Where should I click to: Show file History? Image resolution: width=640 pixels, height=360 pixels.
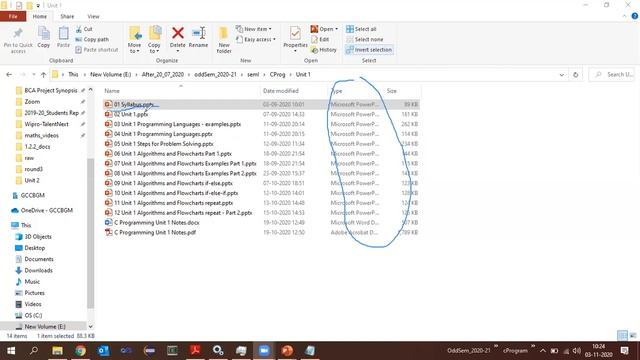click(324, 50)
